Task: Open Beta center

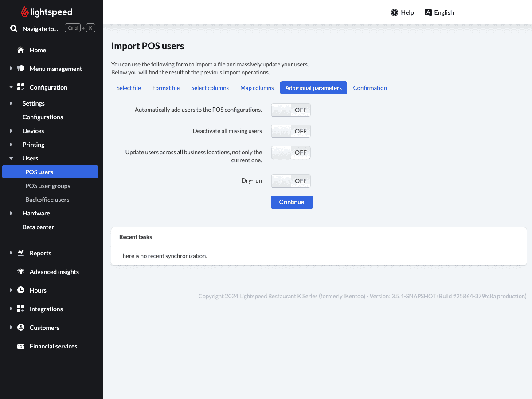Action: coord(38,227)
